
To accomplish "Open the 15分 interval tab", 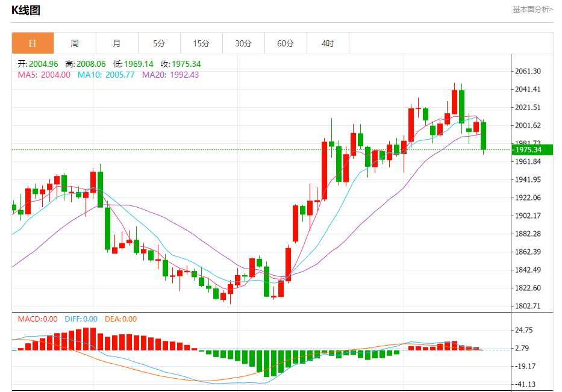I will coord(201,43).
